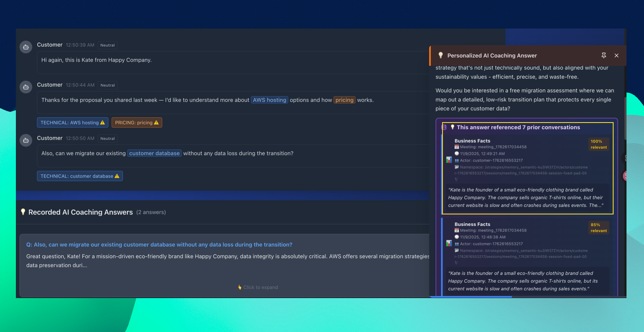
Task: Click the partially hidden round pink icon at right edge
Action: click(x=625, y=176)
